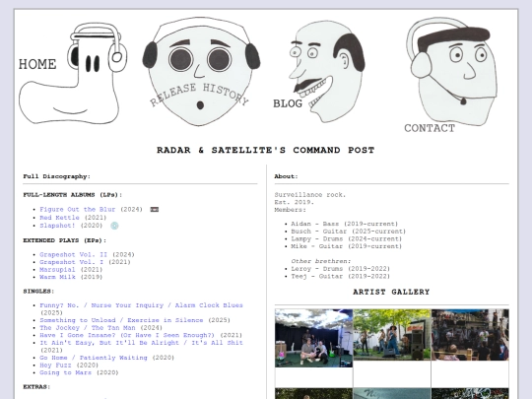Screen dimensions: 532x399
Task: Open Grapeshot Vol. I EP link
Action: point(71,262)
